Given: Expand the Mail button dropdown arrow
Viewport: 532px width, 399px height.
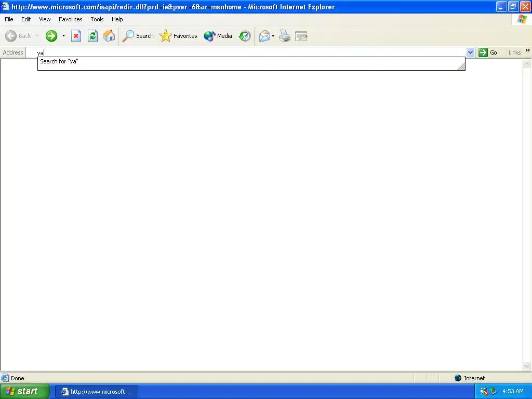Looking at the screenshot, I should click(x=273, y=36).
